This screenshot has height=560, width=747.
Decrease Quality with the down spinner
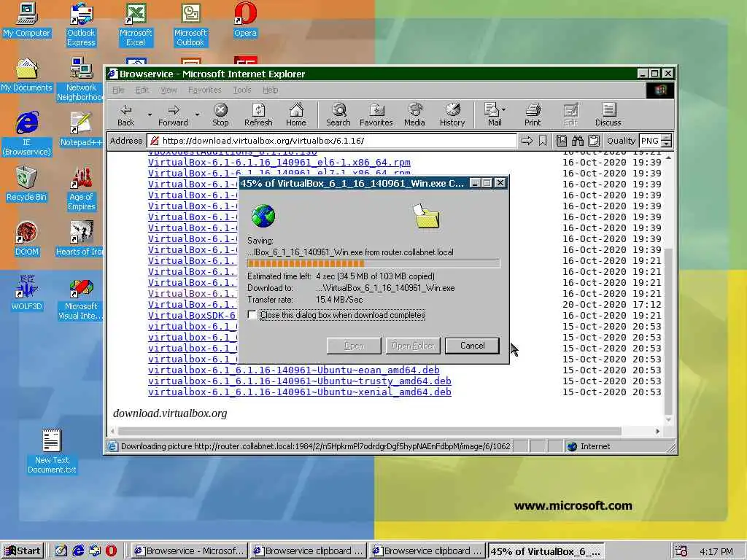point(667,144)
